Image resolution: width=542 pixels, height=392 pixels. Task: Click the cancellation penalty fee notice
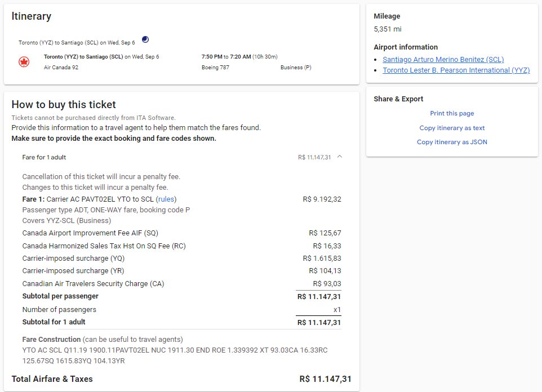click(101, 177)
